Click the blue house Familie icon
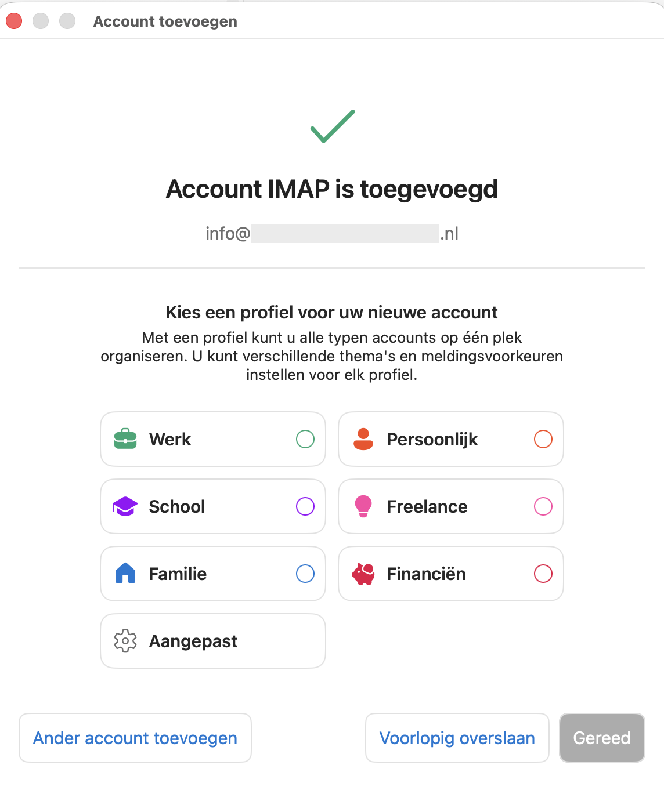664x812 pixels. coord(125,574)
